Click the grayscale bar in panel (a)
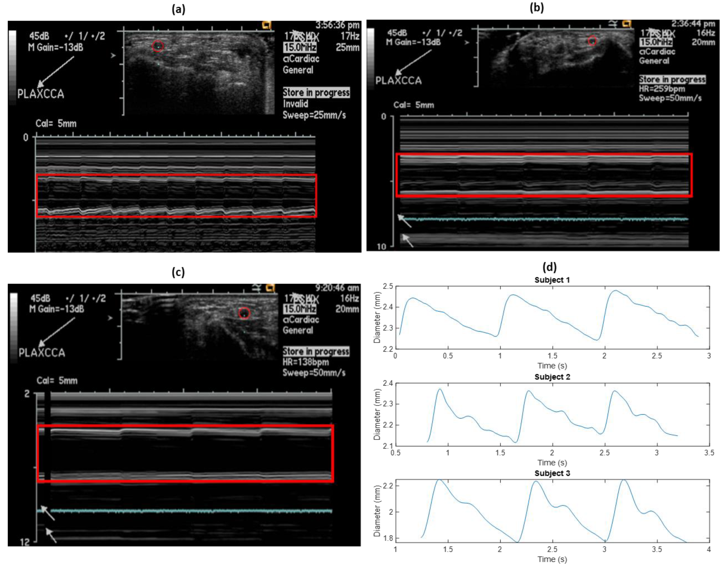 click(x=12, y=68)
